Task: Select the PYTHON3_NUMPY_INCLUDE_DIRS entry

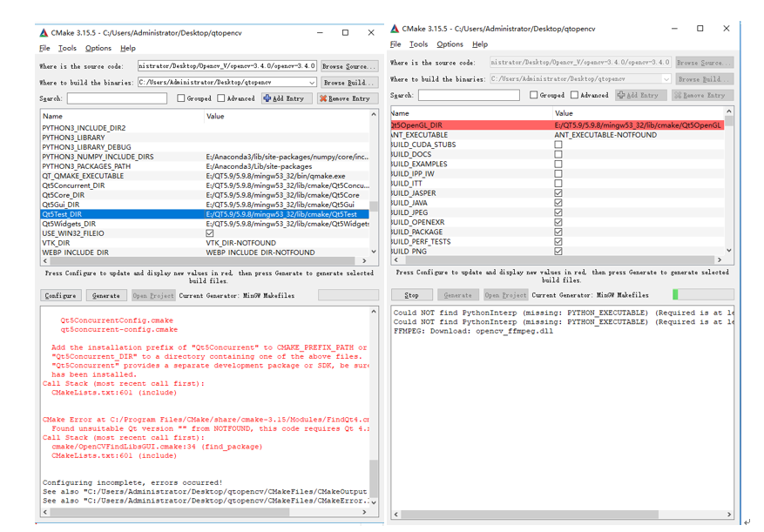Action: point(98,157)
